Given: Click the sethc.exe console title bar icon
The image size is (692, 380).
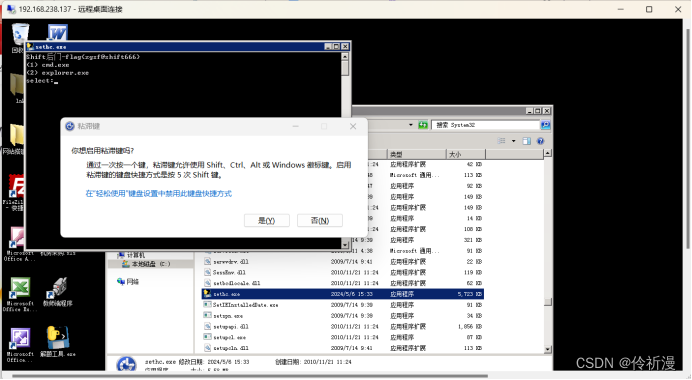Looking at the screenshot, I should 30,46.
